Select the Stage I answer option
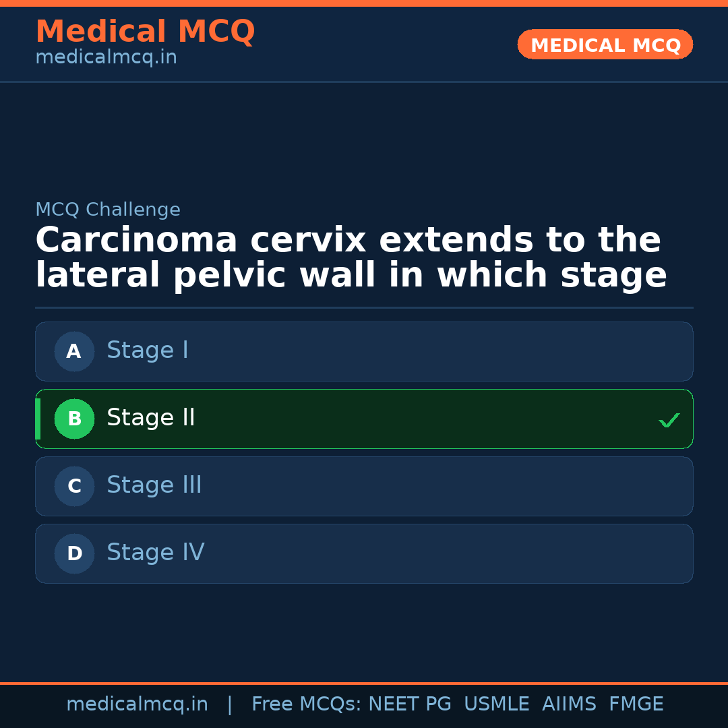 (x=364, y=351)
